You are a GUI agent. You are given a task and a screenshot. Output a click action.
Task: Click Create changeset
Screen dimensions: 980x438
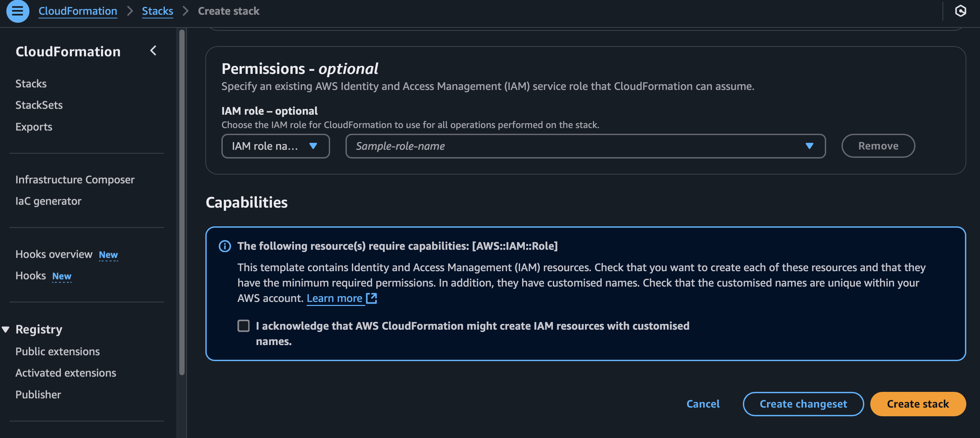click(803, 404)
